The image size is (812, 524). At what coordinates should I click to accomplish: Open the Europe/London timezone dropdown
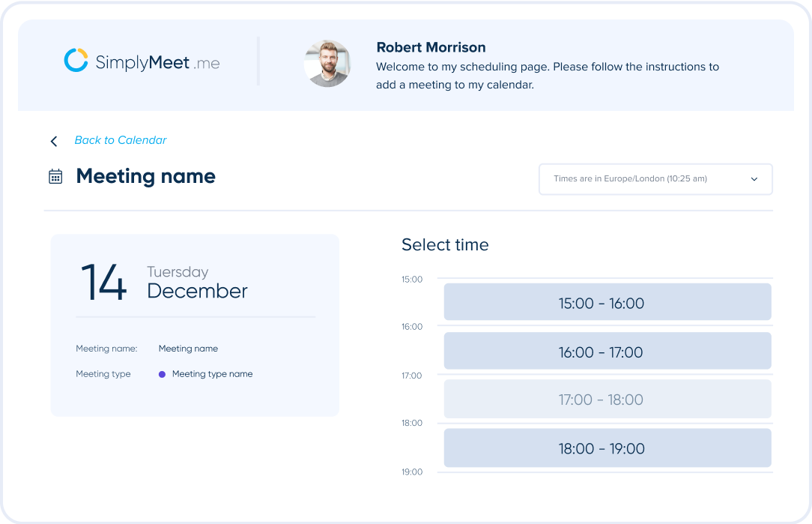coord(655,179)
